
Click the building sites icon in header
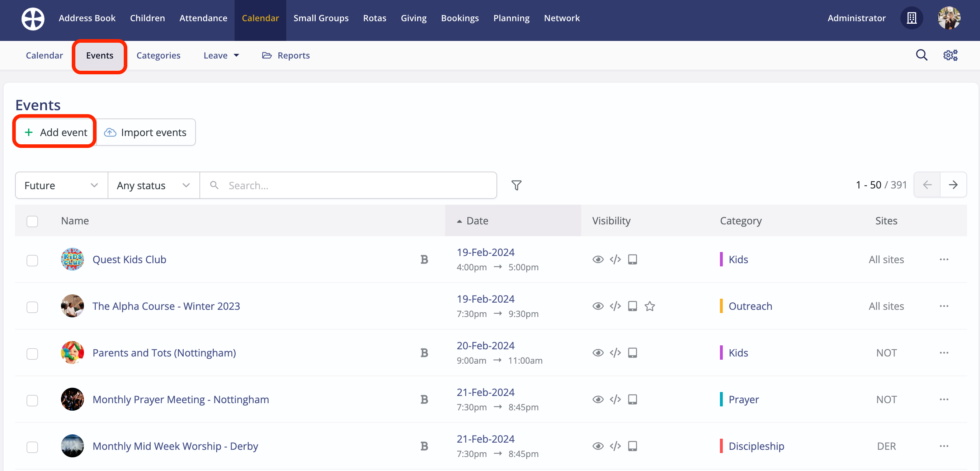(911, 18)
